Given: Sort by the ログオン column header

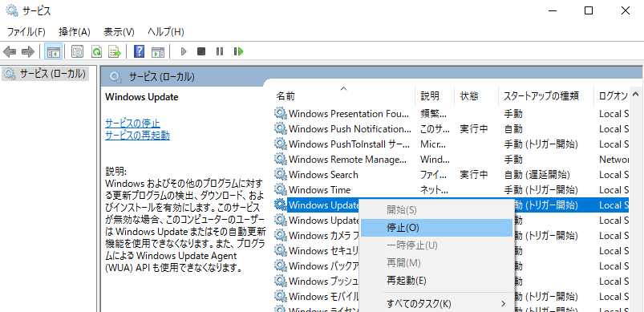Looking at the screenshot, I should (x=612, y=95).
